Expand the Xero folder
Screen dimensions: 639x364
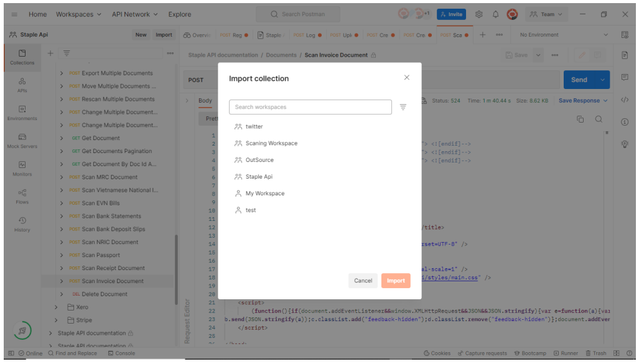pyautogui.click(x=56, y=307)
